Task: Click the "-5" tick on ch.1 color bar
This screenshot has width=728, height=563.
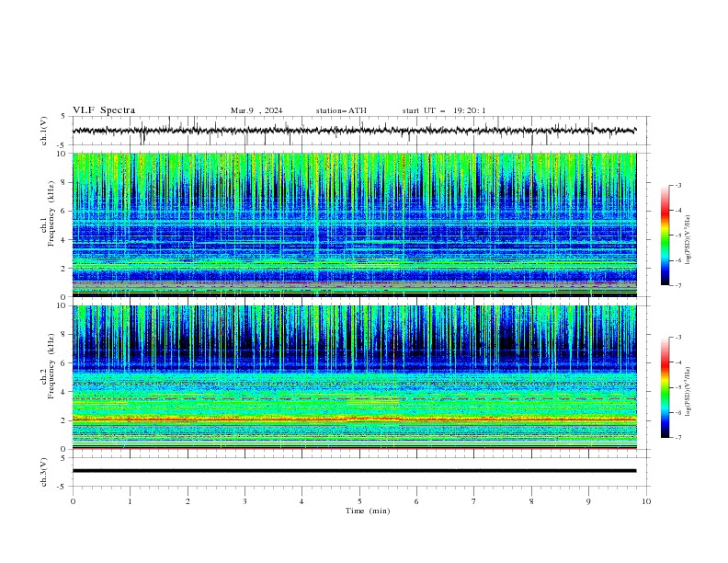Action: coord(678,236)
